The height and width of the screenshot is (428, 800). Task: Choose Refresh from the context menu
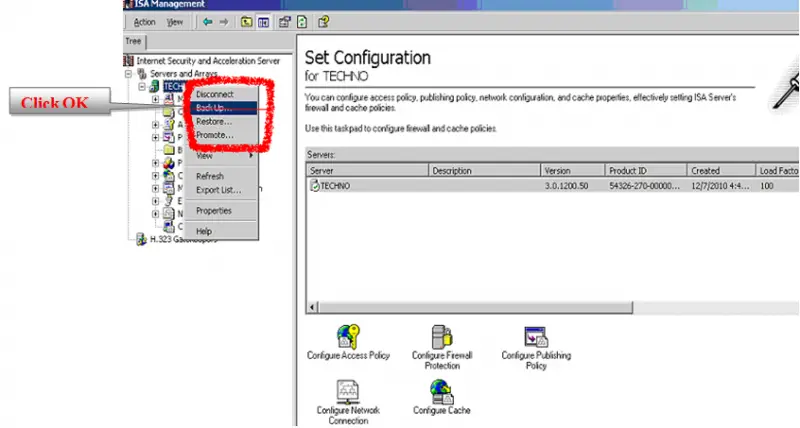tap(221, 176)
